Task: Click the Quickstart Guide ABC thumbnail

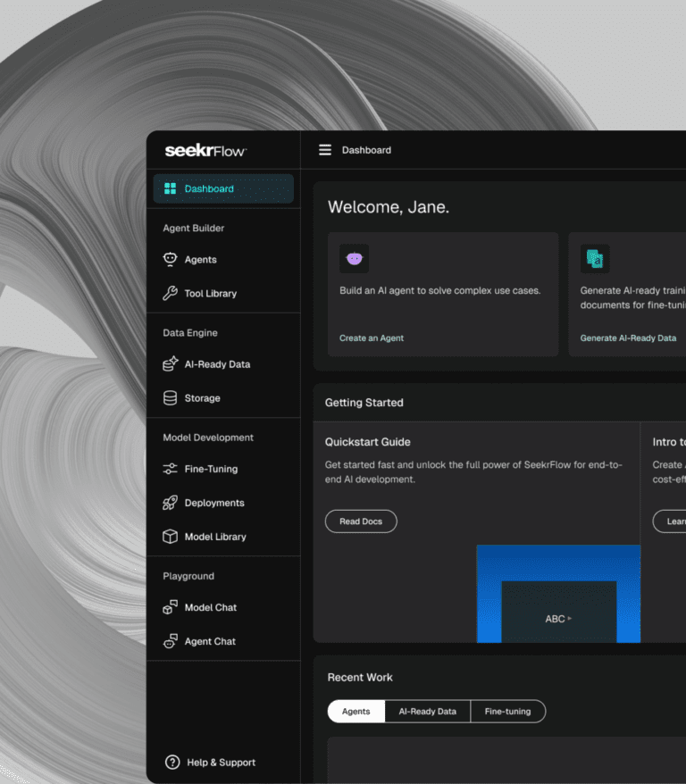Action: click(558, 594)
